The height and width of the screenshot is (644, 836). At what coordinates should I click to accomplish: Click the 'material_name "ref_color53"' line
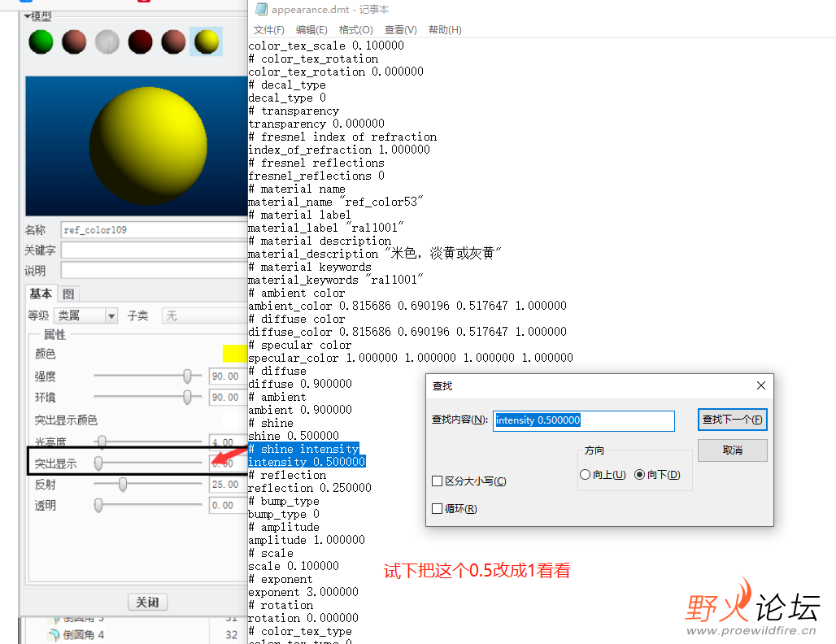336,202
